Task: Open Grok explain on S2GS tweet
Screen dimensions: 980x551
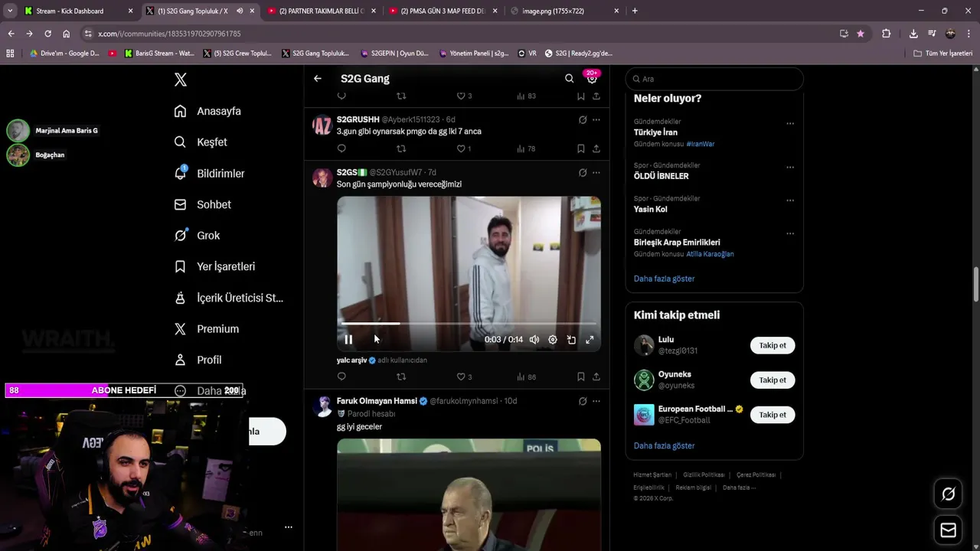Action: [583, 172]
